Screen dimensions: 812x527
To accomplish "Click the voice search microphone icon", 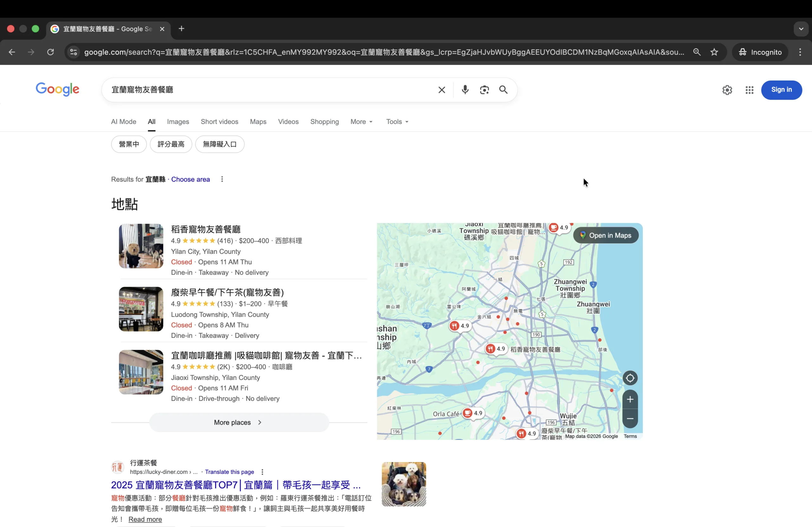I will click(465, 90).
